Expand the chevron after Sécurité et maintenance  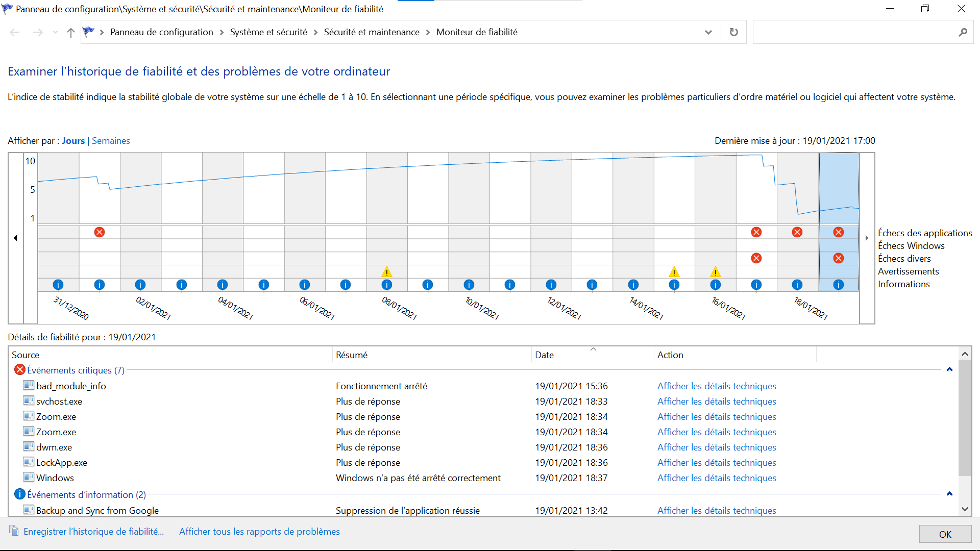428,32
